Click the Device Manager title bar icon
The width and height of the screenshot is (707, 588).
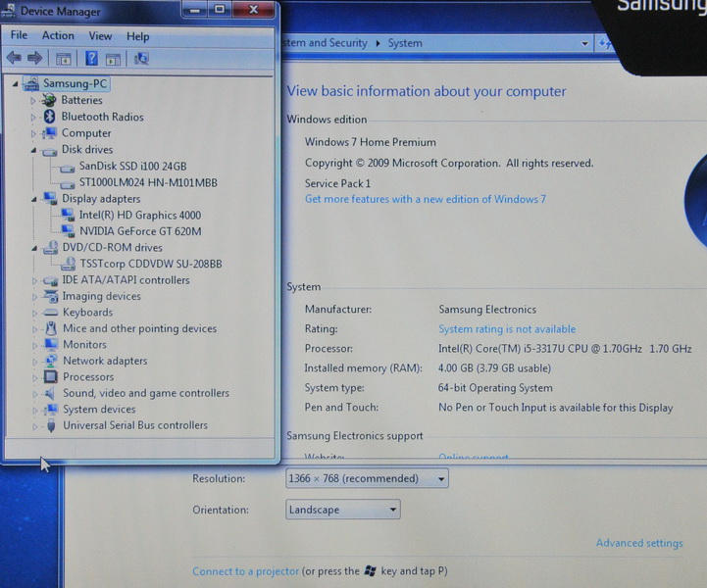(x=9, y=11)
